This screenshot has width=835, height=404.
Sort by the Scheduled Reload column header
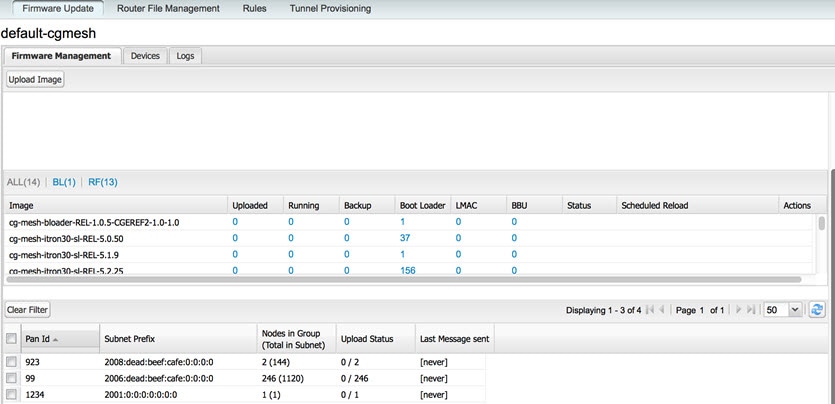pos(697,205)
